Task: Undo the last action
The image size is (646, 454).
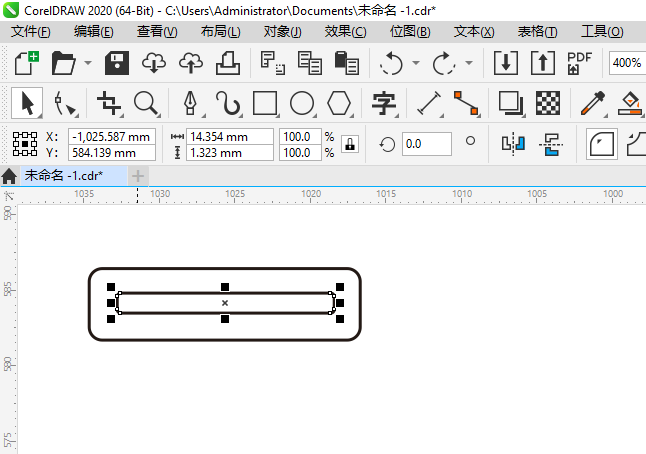Action: point(391,63)
